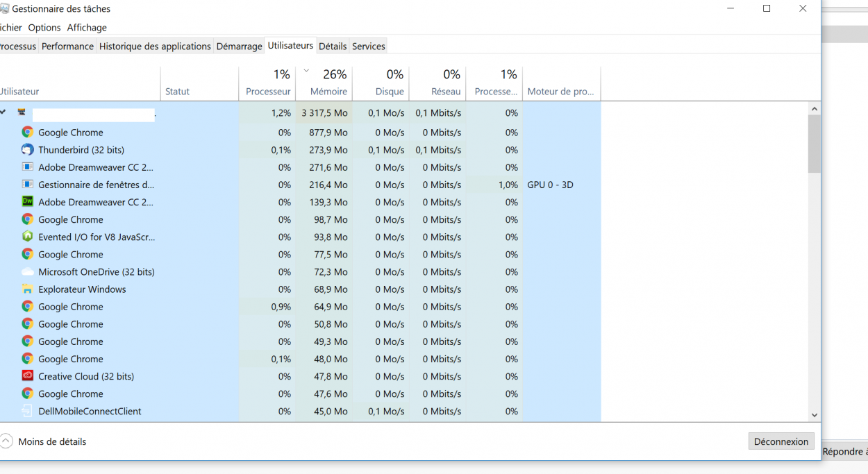
Task: Go to the Démarrage tab
Action: tap(239, 46)
